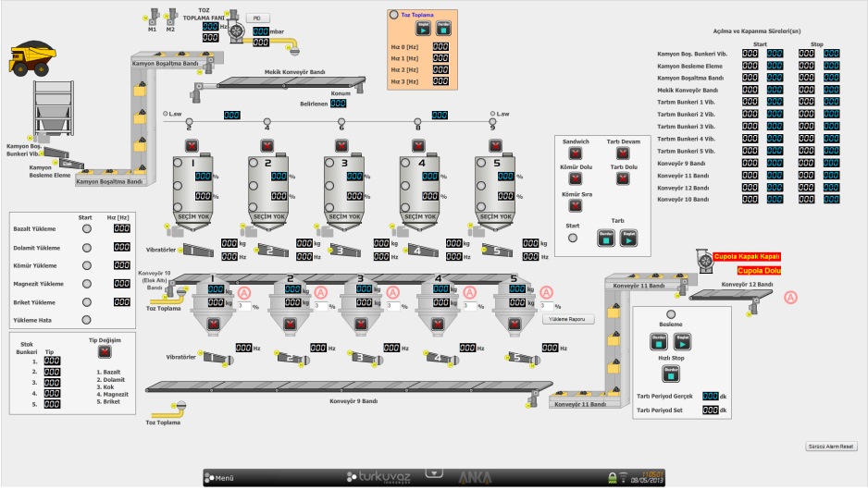Toggle the Kömür Dolu button
868x490 pixels.
(576, 178)
